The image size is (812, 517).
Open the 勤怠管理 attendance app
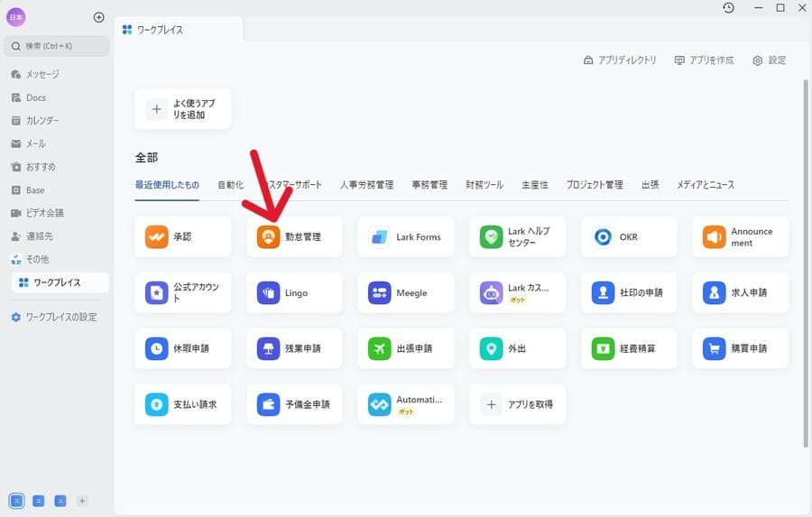click(x=294, y=236)
